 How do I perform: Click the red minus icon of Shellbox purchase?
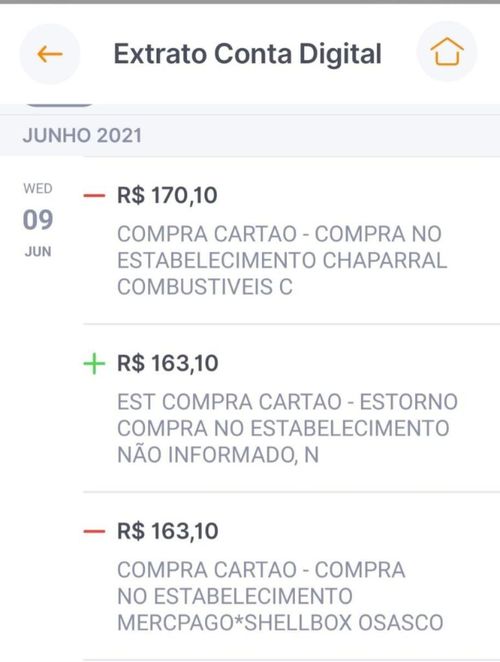click(x=94, y=532)
